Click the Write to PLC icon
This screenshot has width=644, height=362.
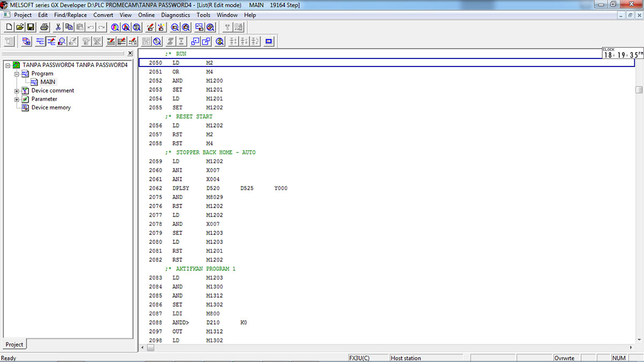point(150,27)
